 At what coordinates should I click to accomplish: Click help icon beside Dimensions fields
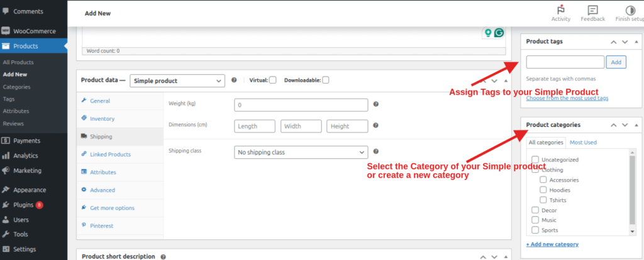[376, 126]
